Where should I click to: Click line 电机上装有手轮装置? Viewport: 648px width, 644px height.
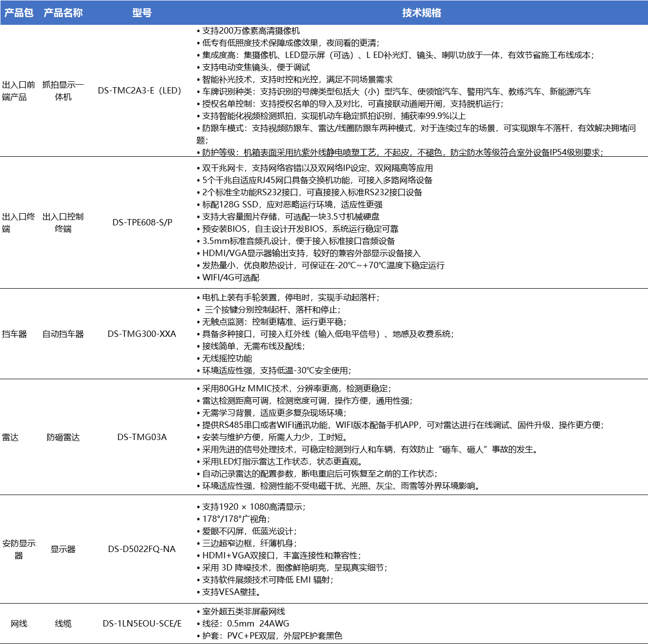tap(288, 297)
